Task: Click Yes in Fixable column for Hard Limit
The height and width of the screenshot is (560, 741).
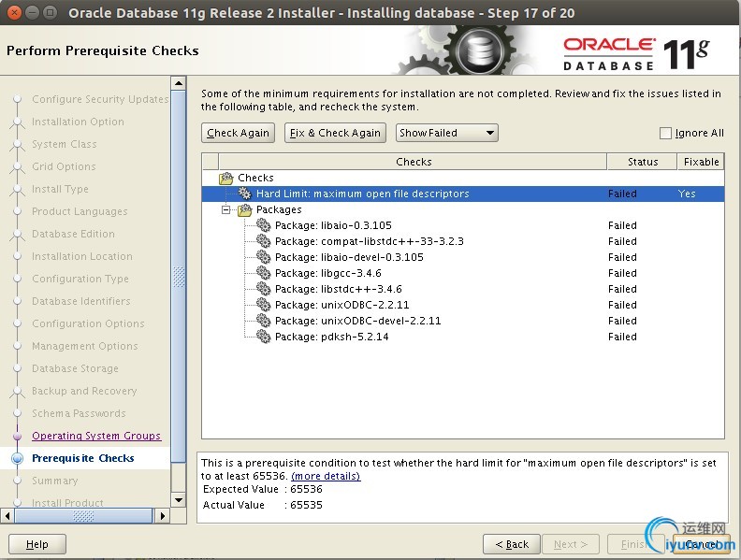Action: coord(687,194)
